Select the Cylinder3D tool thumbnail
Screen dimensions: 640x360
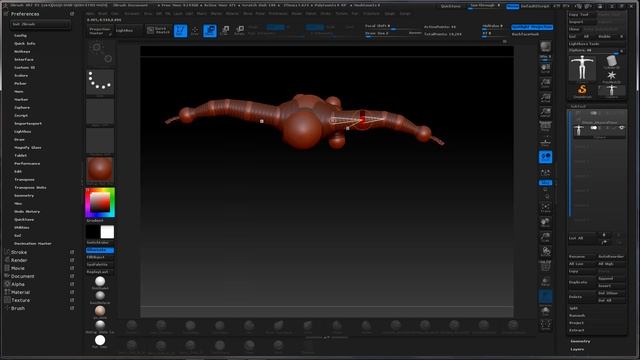point(611,61)
